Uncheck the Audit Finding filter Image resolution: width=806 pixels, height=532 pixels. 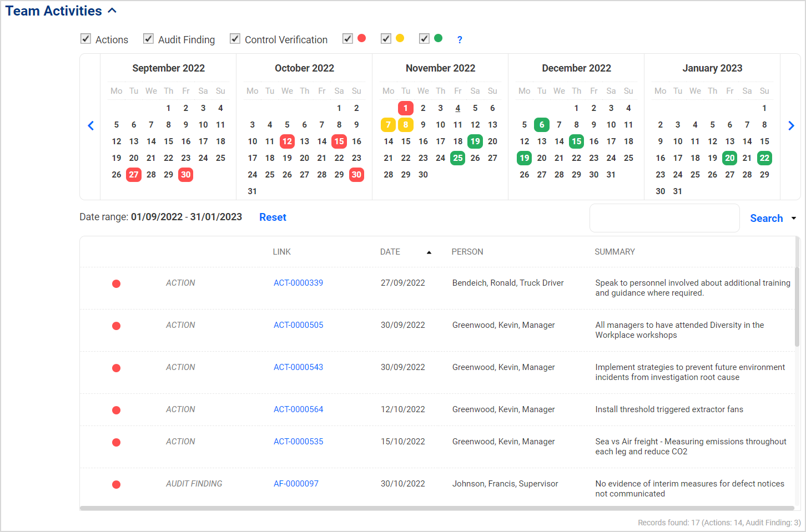click(x=148, y=38)
